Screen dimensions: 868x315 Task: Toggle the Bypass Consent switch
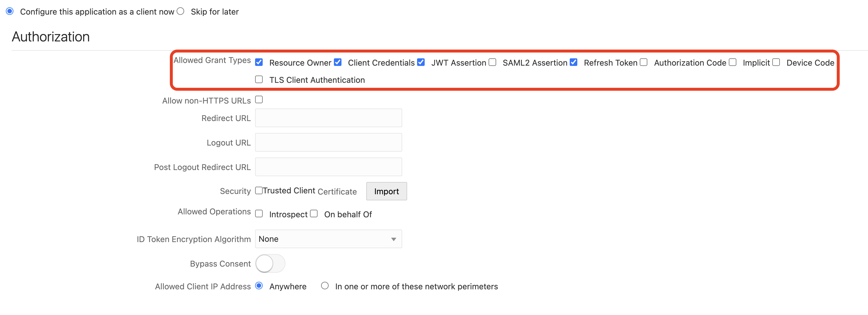pos(270,263)
